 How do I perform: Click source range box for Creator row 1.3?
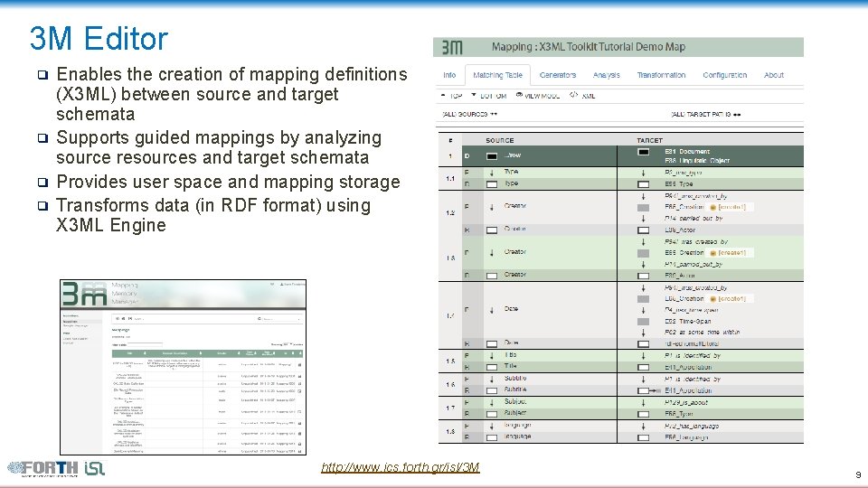click(492, 275)
